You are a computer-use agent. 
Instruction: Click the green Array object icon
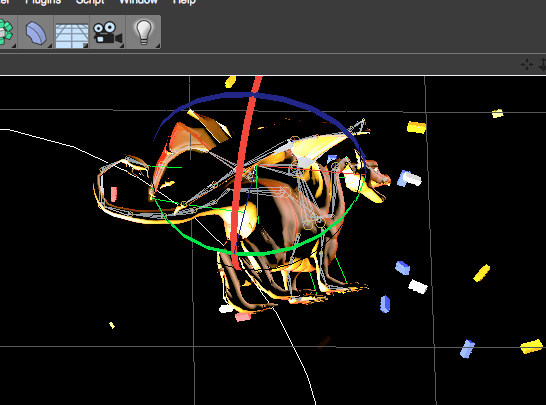click(6, 32)
